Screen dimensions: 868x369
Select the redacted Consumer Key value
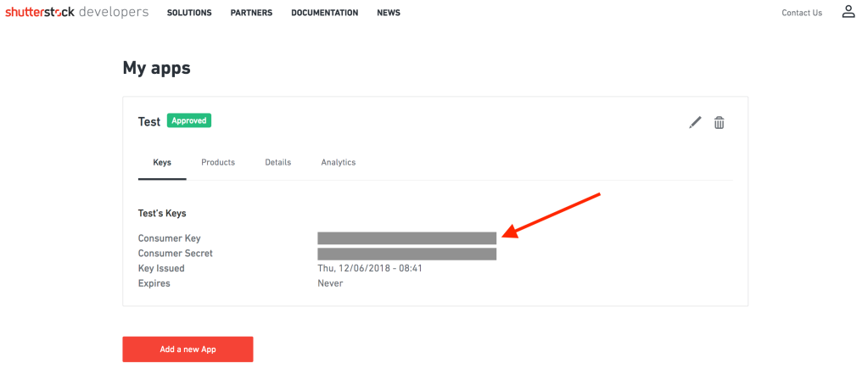[x=407, y=238]
